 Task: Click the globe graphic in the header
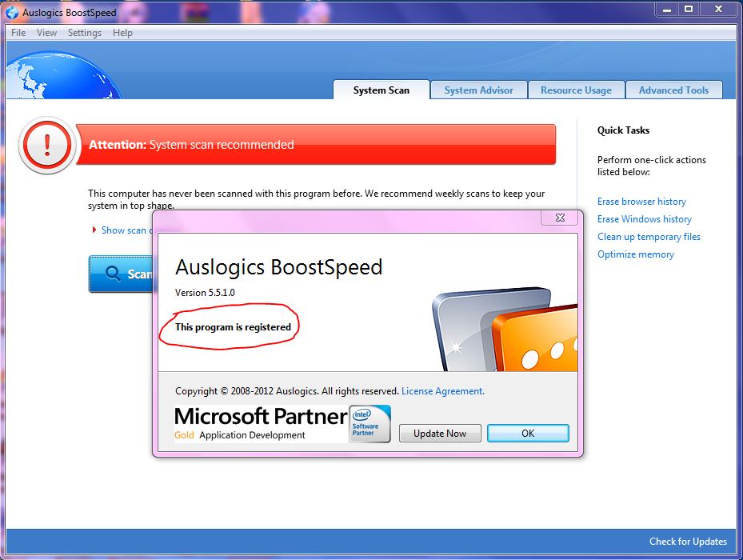(x=63, y=75)
